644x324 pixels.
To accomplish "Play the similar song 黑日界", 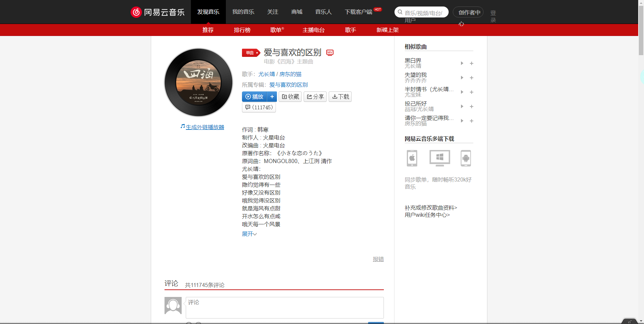I will click(462, 63).
